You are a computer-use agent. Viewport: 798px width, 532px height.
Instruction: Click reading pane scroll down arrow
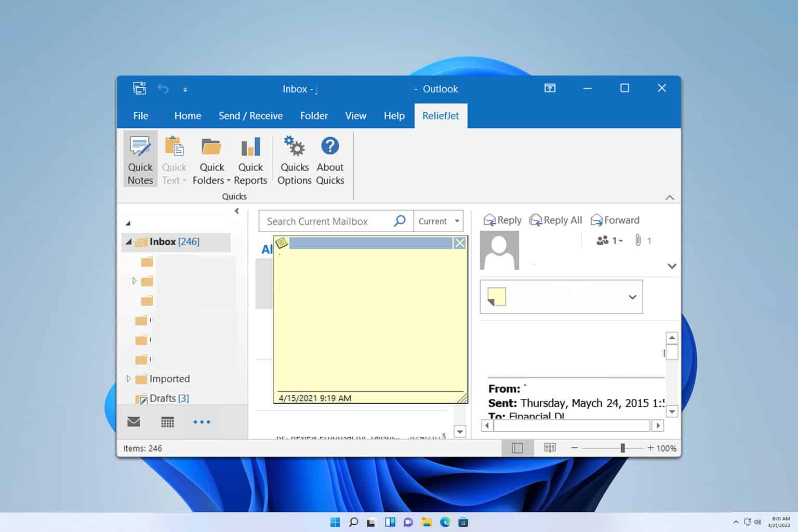(x=672, y=411)
